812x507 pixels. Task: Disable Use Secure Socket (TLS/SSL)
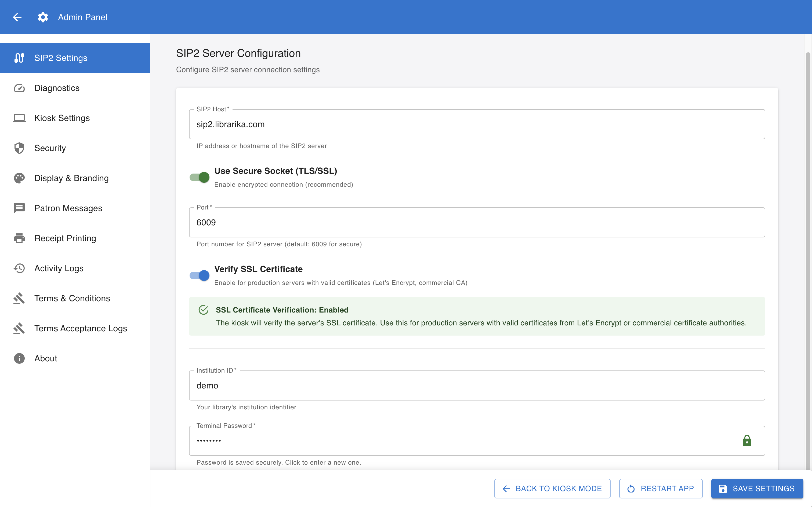pyautogui.click(x=199, y=177)
